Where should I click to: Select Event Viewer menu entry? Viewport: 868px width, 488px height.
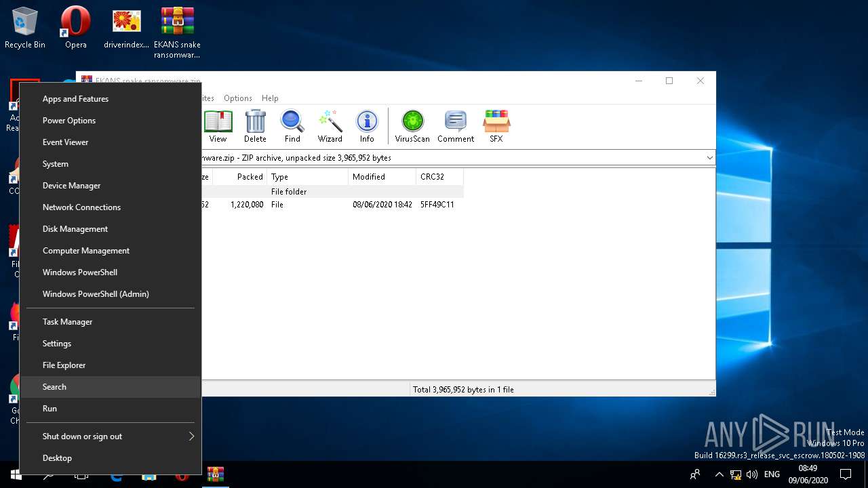click(111, 142)
